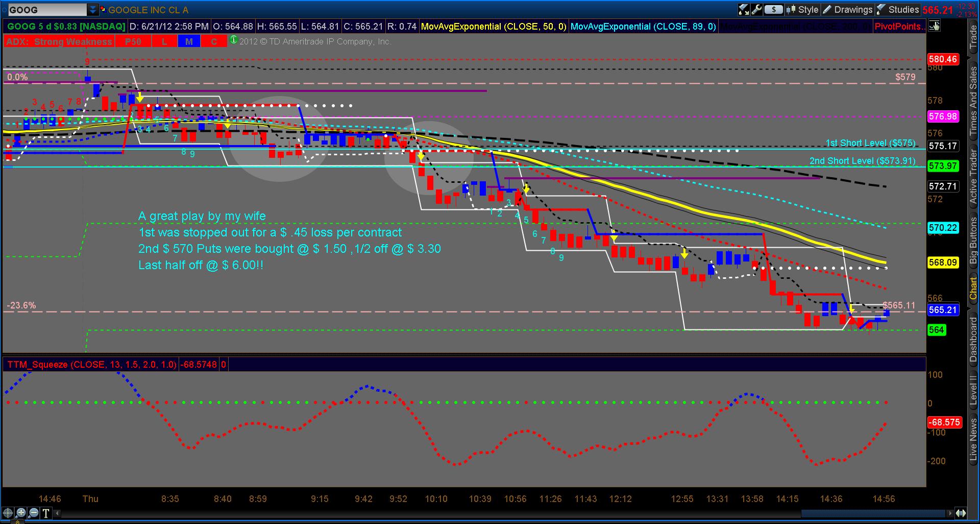Click the ADX: Strong Weakness label
Image resolution: width=980 pixels, height=524 pixels.
click(59, 42)
